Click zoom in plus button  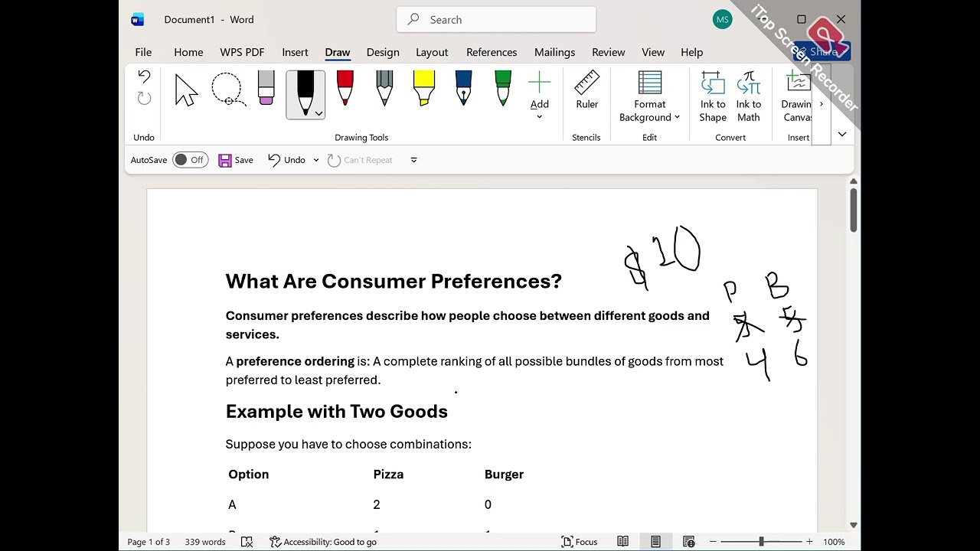(809, 542)
